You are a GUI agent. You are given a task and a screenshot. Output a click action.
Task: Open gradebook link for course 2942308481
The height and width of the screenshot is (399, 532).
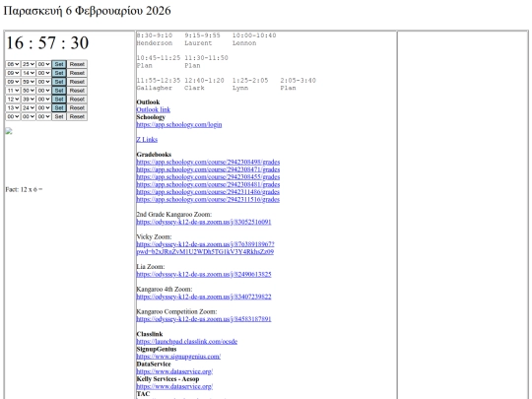click(208, 184)
